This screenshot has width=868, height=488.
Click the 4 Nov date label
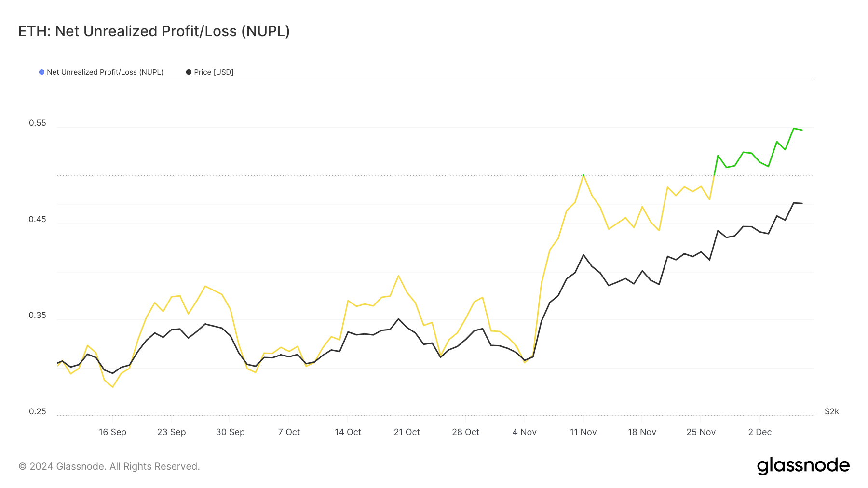pyautogui.click(x=524, y=432)
